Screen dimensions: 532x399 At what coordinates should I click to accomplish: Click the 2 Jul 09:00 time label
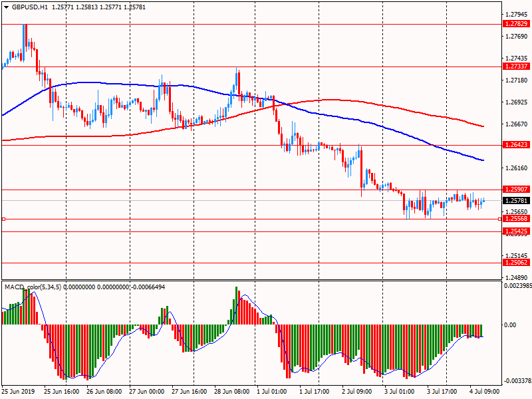tap(357, 391)
